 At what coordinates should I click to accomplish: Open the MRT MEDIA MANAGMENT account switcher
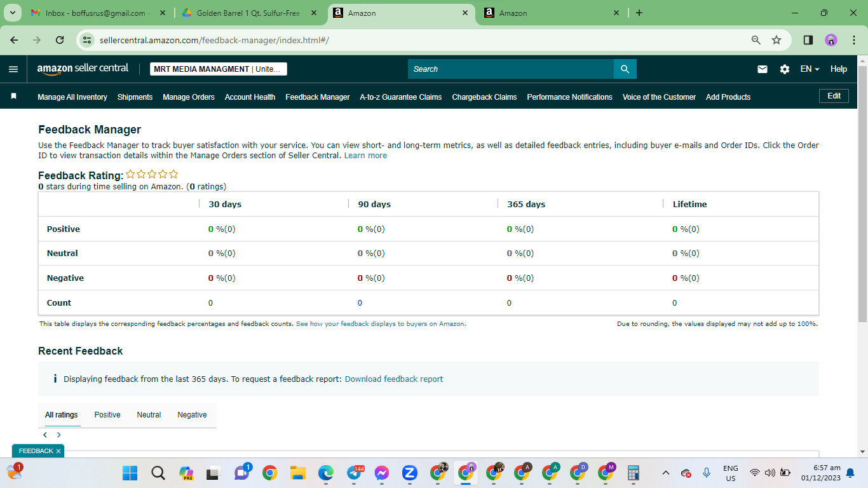[x=219, y=69]
